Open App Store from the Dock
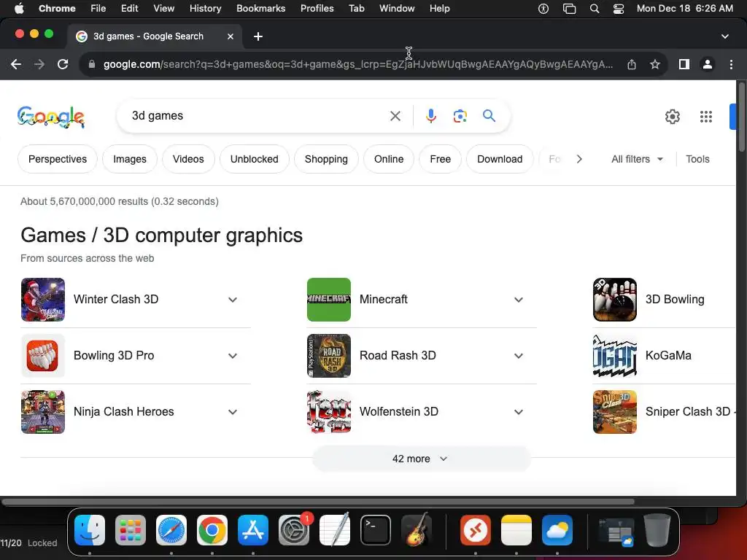This screenshot has height=560, width=747. tap(253, 530)
